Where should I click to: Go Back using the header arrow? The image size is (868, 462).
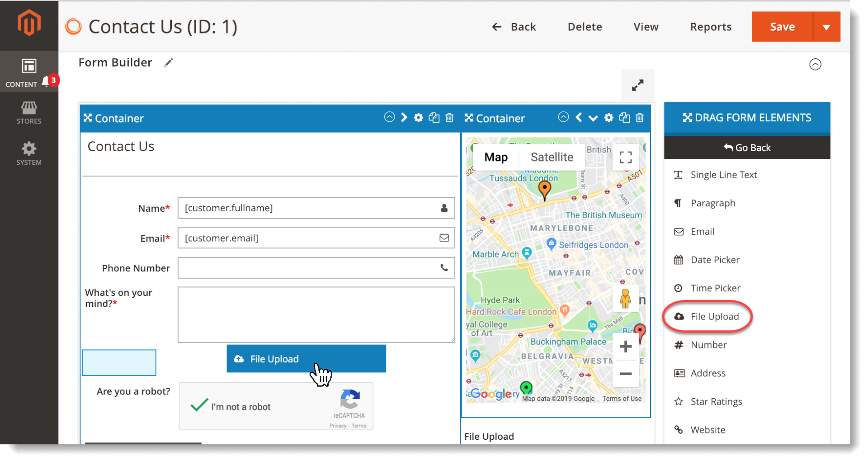(514, 27)
